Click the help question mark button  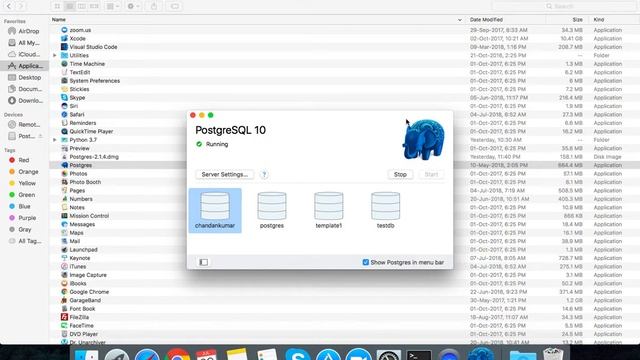tap(264, 174)
